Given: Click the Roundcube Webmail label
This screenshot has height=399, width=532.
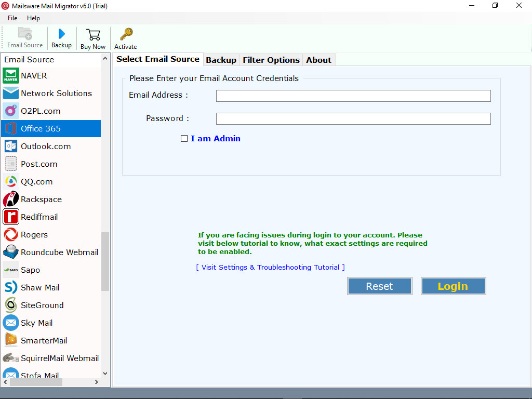Looking at the screenshot, I should pos(60,252).
